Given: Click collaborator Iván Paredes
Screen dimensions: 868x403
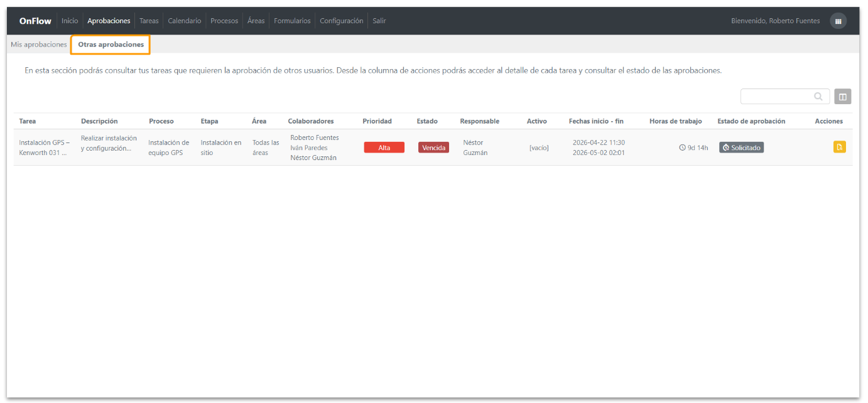Looking at the screenshot, I should tap(309, 148).
